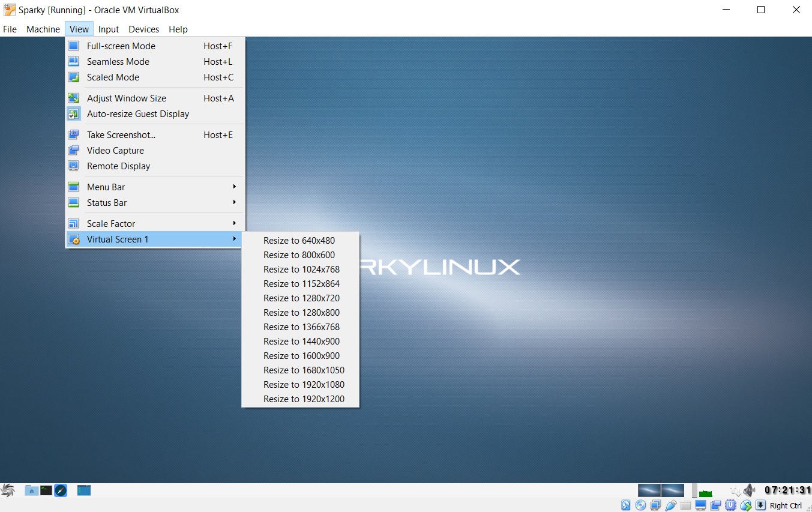This screenshot has width=812, height=512.
Task: Open the Machine menu
Action: [43, 29]
